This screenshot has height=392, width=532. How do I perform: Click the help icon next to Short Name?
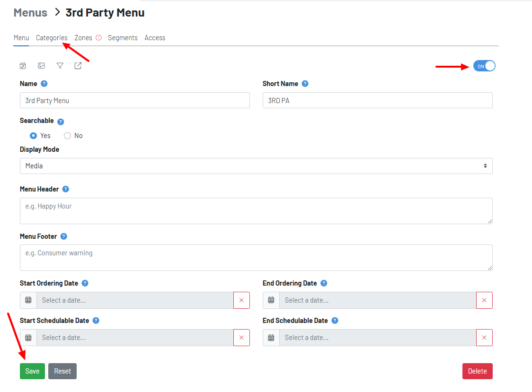[x=305, y=83]
